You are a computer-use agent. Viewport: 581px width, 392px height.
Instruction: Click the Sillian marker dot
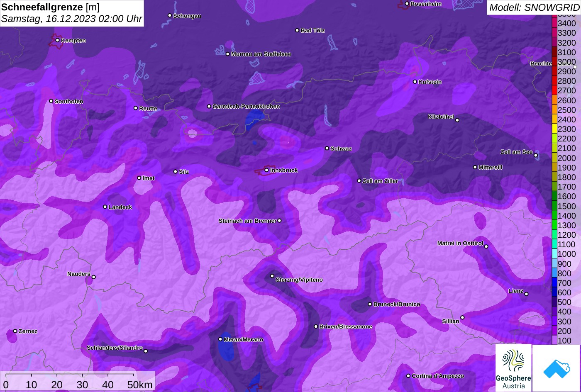point(462,318)
